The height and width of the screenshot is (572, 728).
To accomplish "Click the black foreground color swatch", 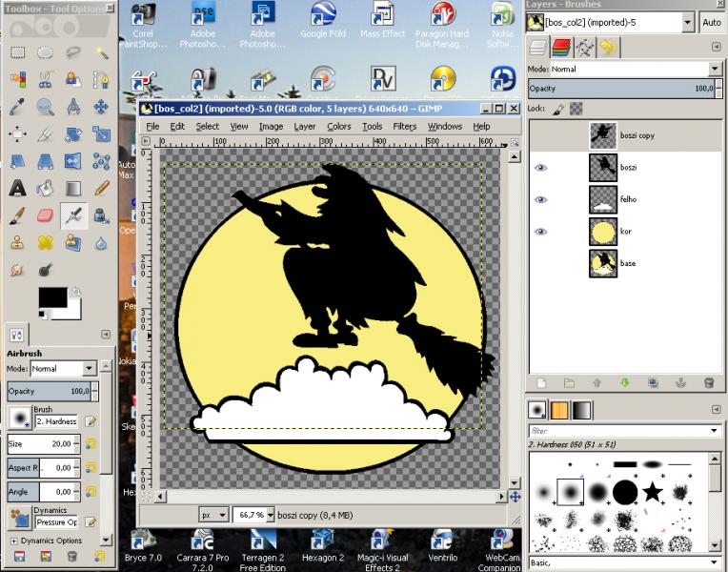I will 52,297.
